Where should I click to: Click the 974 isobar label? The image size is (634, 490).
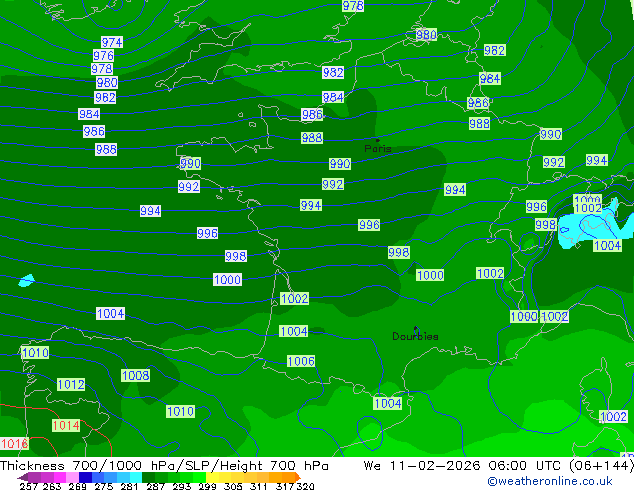coord(112,42)
